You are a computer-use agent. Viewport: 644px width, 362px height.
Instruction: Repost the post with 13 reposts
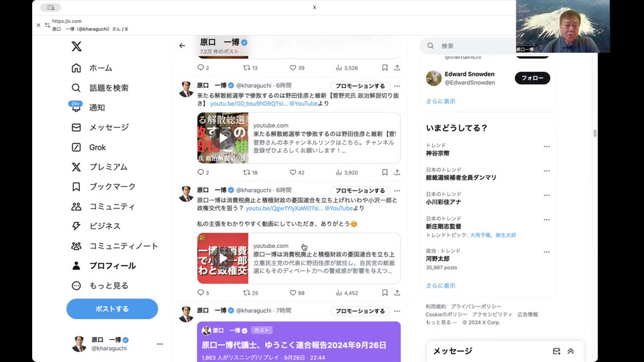(x=250, y=68)
